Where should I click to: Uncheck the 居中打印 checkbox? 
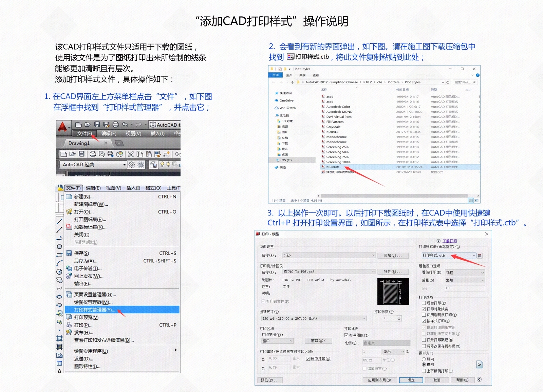click(308, 359)
